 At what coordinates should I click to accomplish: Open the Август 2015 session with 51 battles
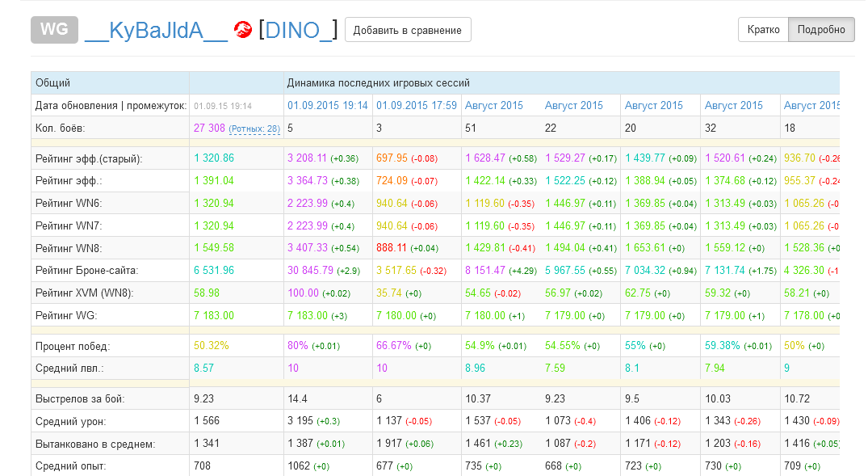(494, 105)
